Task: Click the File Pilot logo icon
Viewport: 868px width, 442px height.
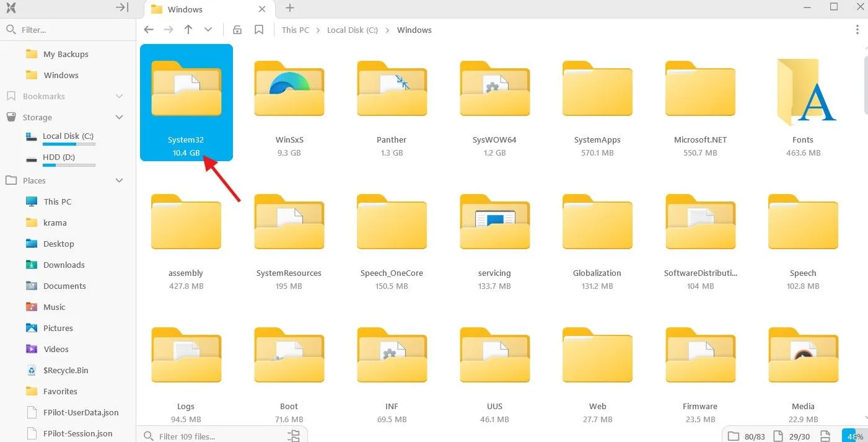Action: tap(10, 8)
